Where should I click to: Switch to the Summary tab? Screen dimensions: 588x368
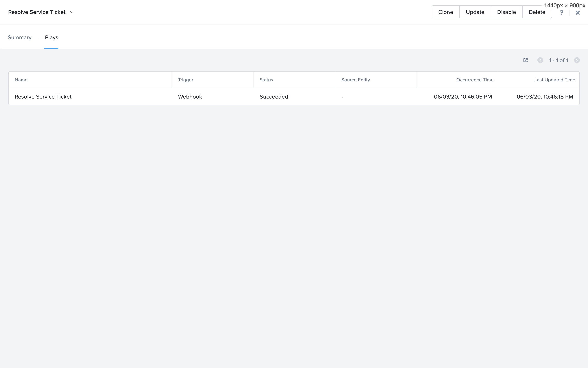point(20,37)
